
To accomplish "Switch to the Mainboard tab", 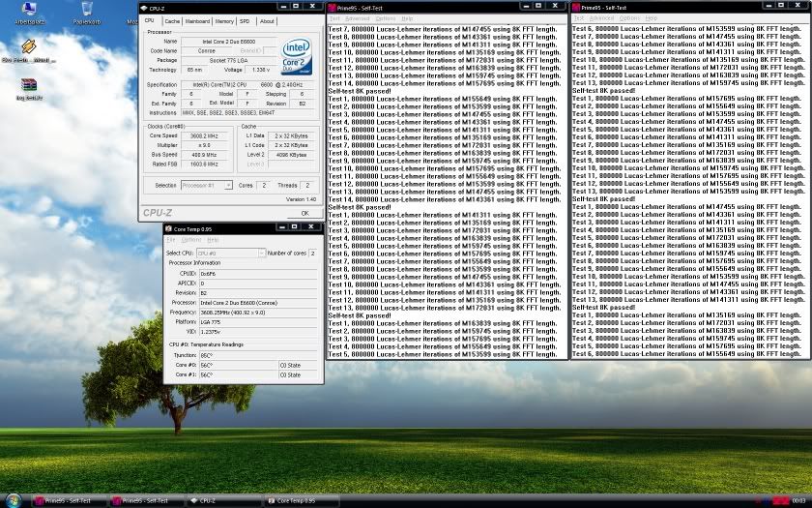I will coord(197,21).
